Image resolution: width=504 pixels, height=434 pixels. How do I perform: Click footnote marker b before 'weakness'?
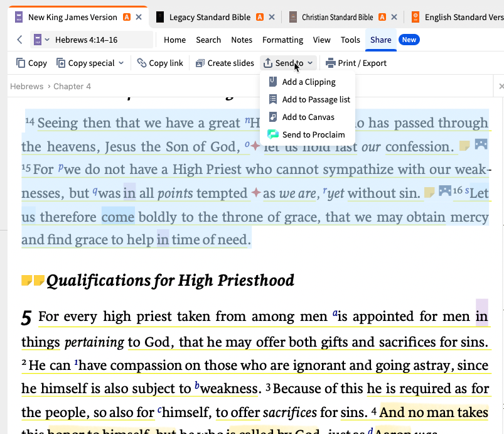click(197, 385)
